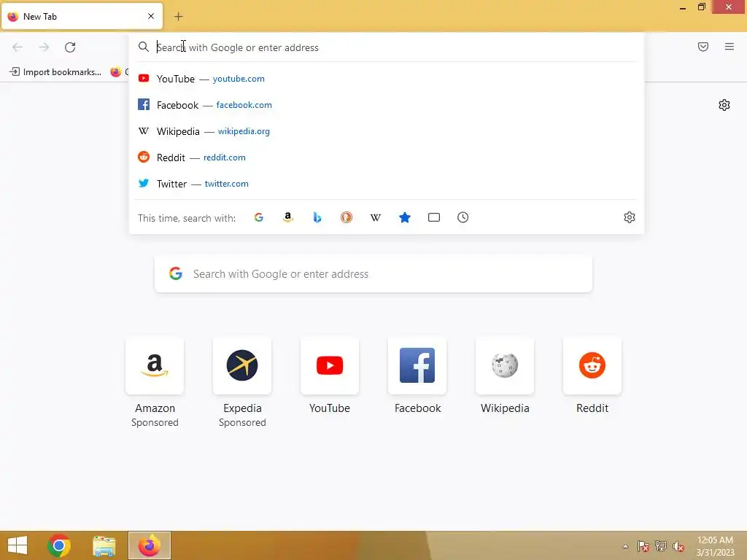Show hidden system tray icons arrow

[625, 546]
